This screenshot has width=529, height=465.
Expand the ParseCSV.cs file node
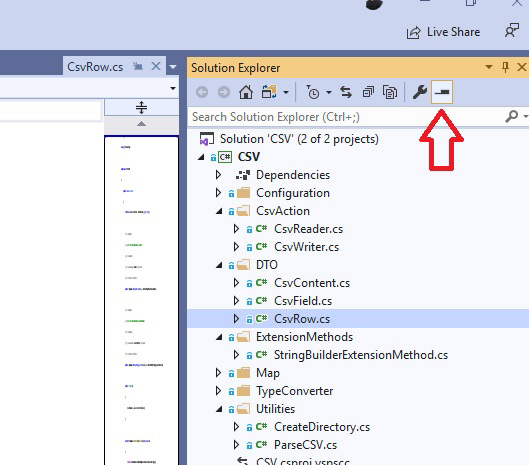(x=236, y=445)
